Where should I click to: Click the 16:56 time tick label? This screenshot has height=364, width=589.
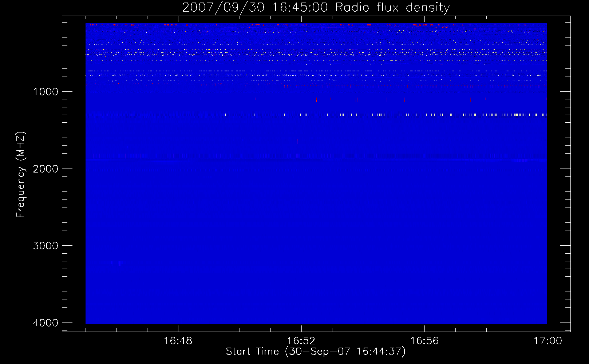tap(424, 341)
